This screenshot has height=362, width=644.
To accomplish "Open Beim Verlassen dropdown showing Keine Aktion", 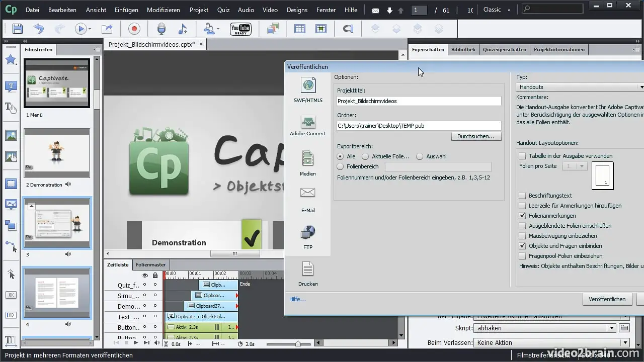I will pos(551,342).
